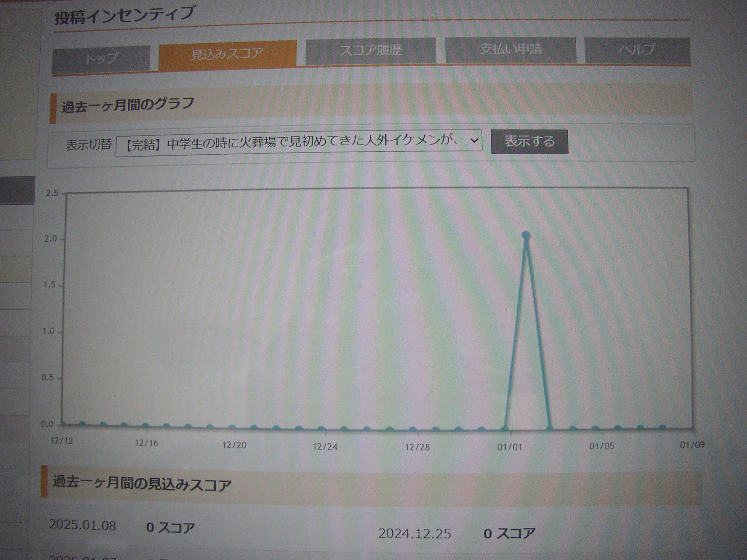Click the 投稿インセンティブ page heading
Screen dimensions: 747x560
[x=124, y=16]
